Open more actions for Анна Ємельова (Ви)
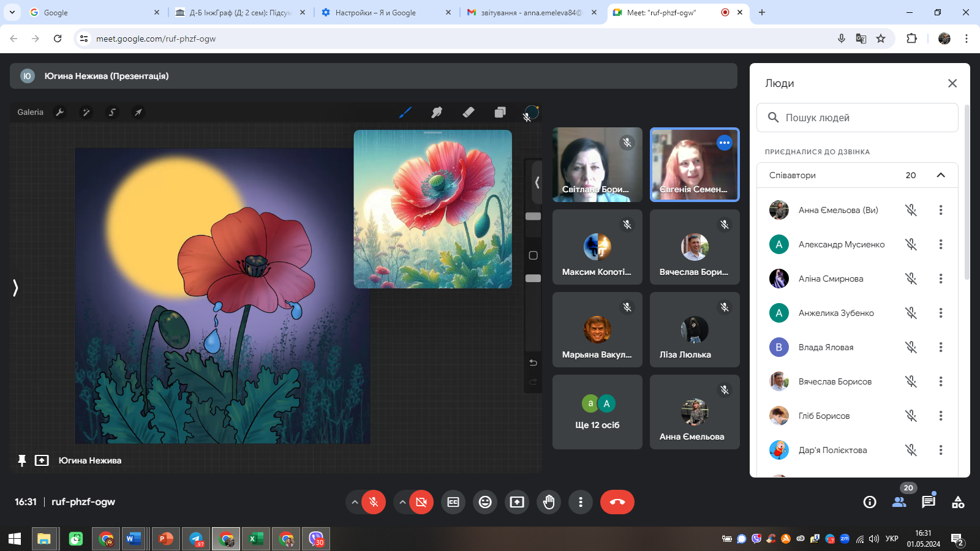The height and width of the screenshot is (551, 980). tap(941, 210)
